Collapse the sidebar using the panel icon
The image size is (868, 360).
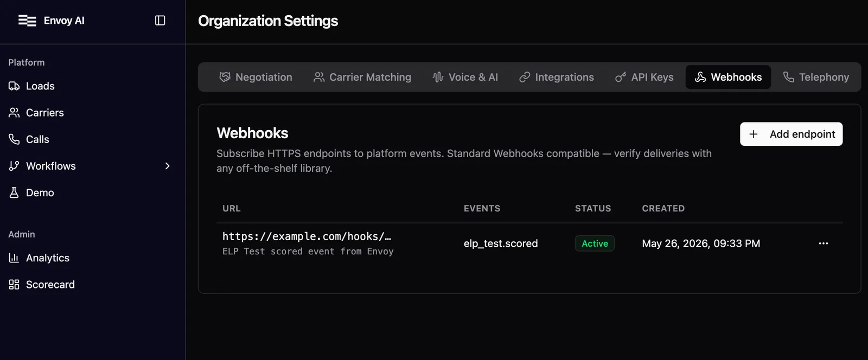tap(160, 21)
